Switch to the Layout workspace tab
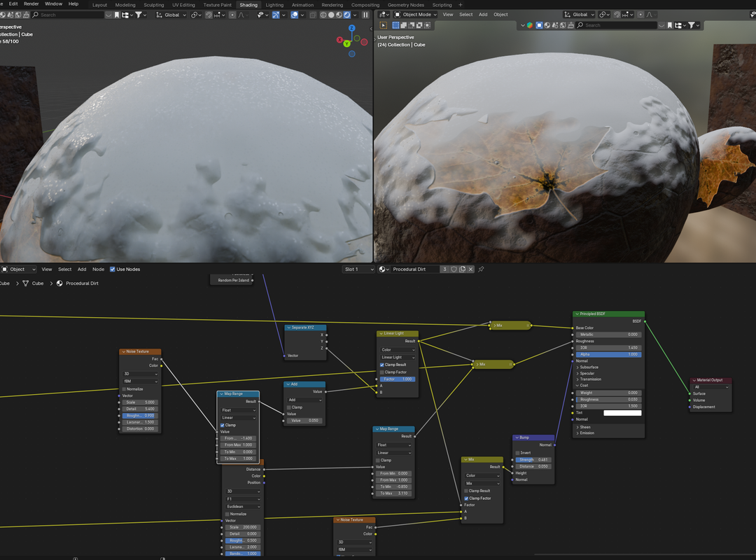 point(100,5)
